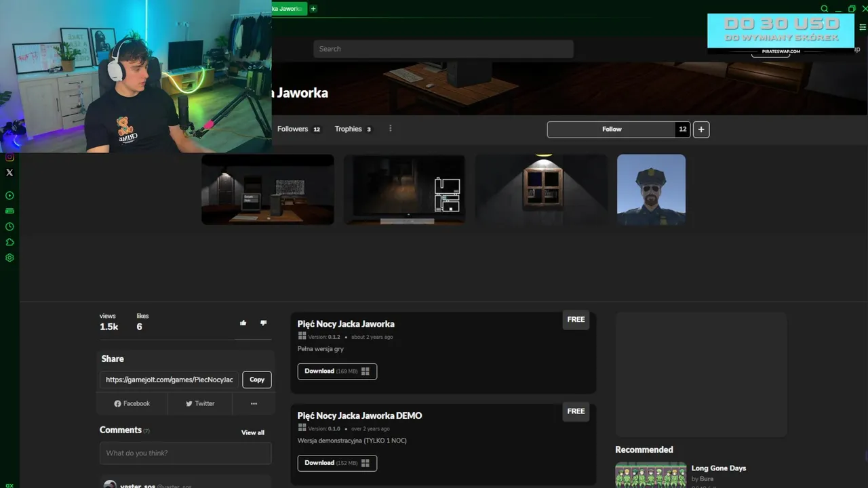Screen dimensions: 868x488
Task: Click the plus button next to Follow
Action: pos(701,129)
